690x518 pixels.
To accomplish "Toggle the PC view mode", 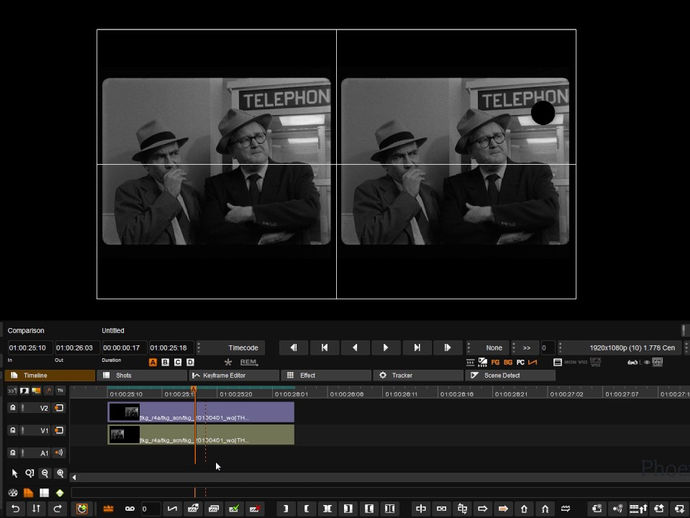I will (520, 362).
